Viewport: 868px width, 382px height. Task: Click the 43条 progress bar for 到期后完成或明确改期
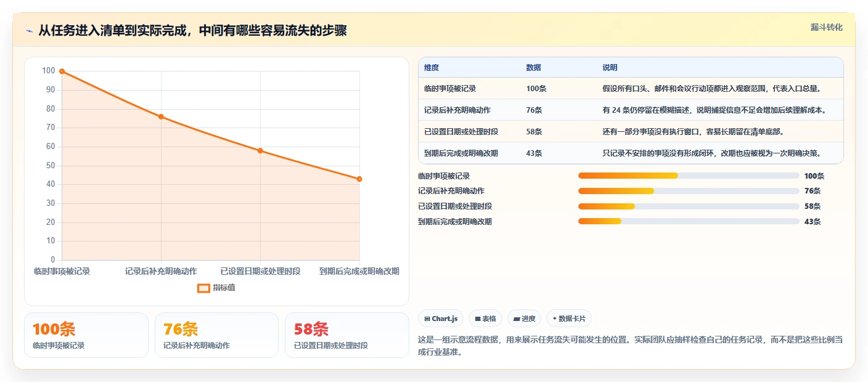[689, 221]
